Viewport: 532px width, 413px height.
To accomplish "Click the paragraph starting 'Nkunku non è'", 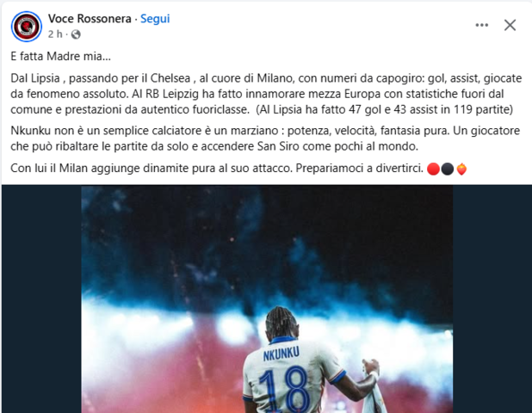I will click(265, 139).
